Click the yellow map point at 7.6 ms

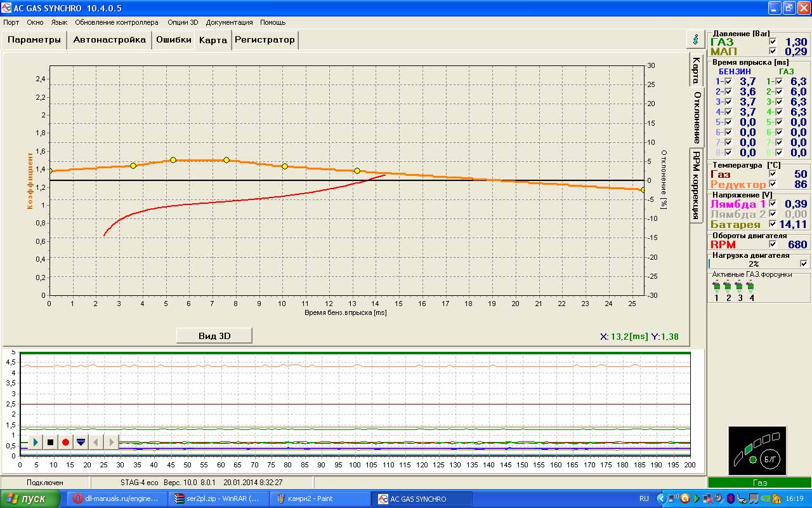point(226,160)
